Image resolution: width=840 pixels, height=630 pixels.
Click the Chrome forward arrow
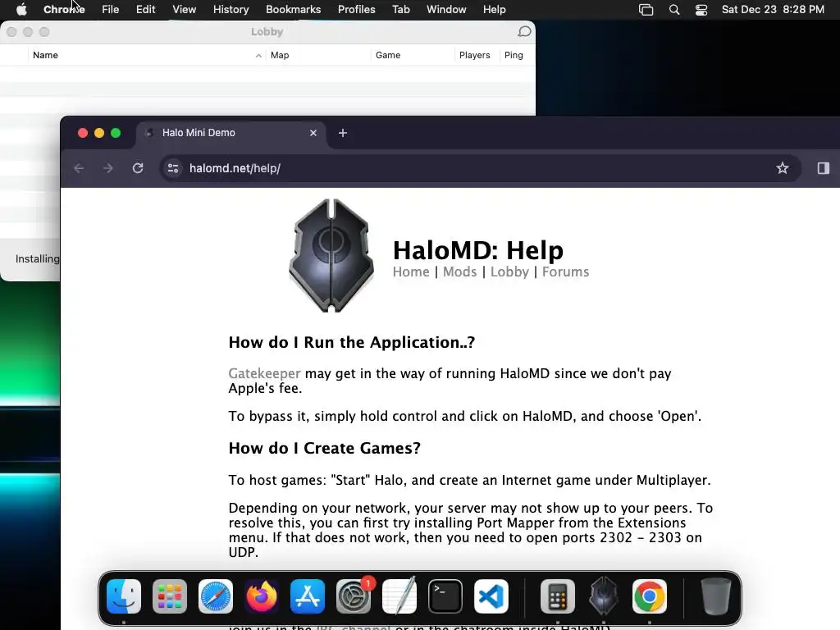tap(108, 168)
